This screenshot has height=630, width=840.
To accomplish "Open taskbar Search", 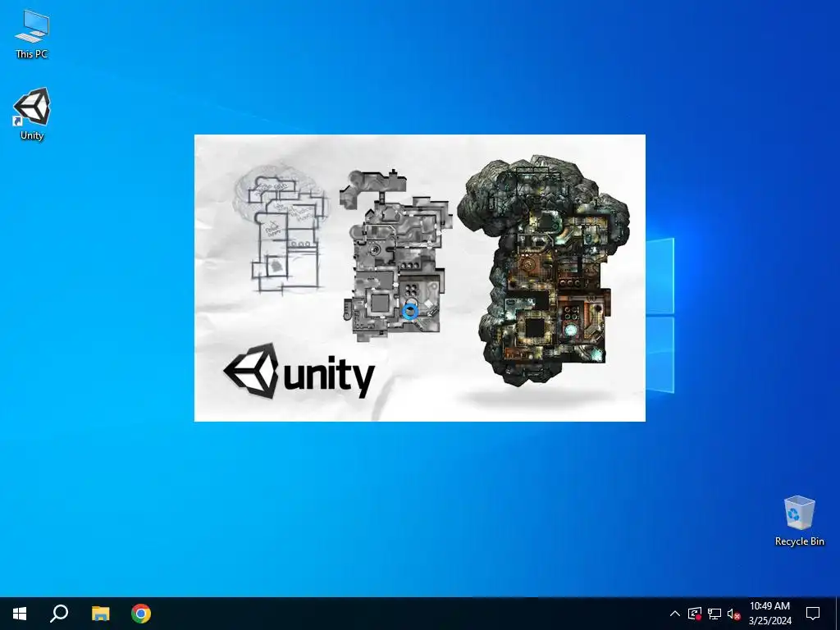I will click(x=59, y=614).
